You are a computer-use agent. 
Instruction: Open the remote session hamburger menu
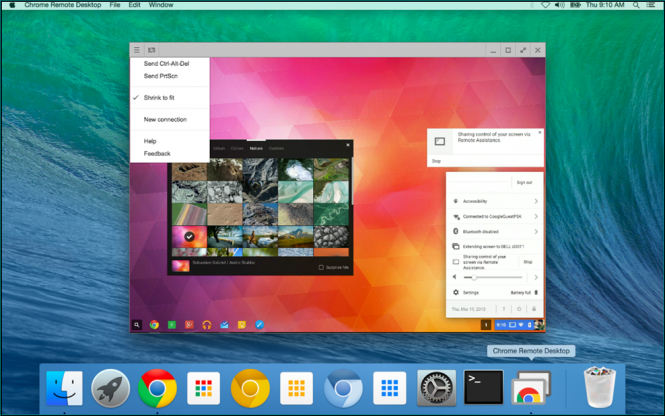(x=137, y=50)
